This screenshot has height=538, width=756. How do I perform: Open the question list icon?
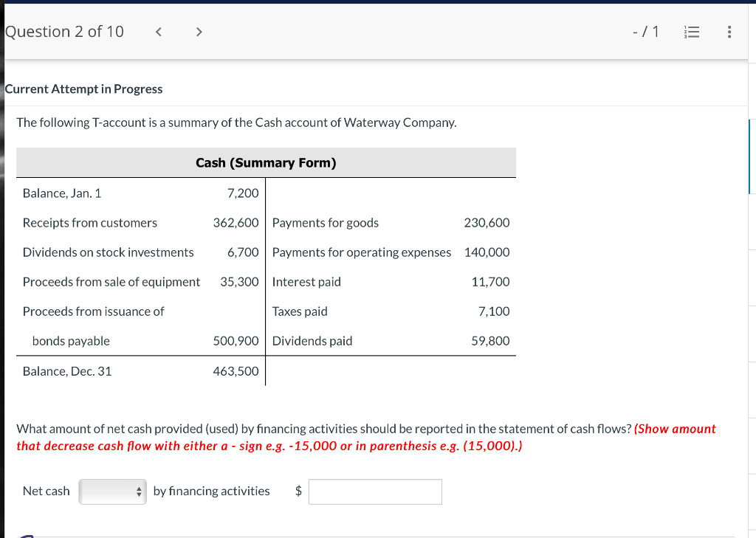pyautogui.click(x=692, y=32)
